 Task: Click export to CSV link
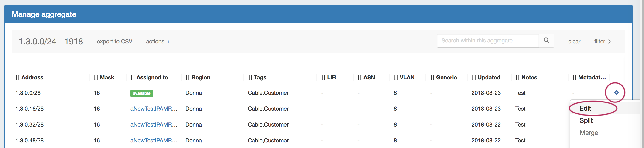(x=114, y=42)
